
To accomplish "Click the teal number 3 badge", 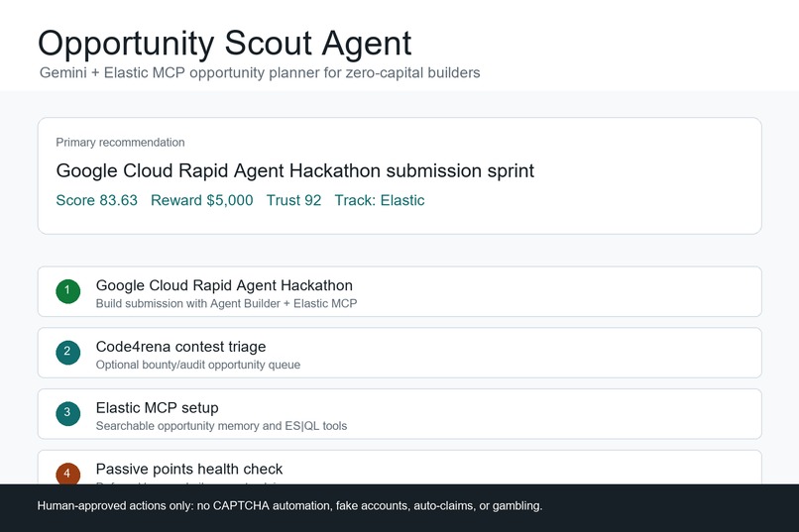I will click(67, 413).
